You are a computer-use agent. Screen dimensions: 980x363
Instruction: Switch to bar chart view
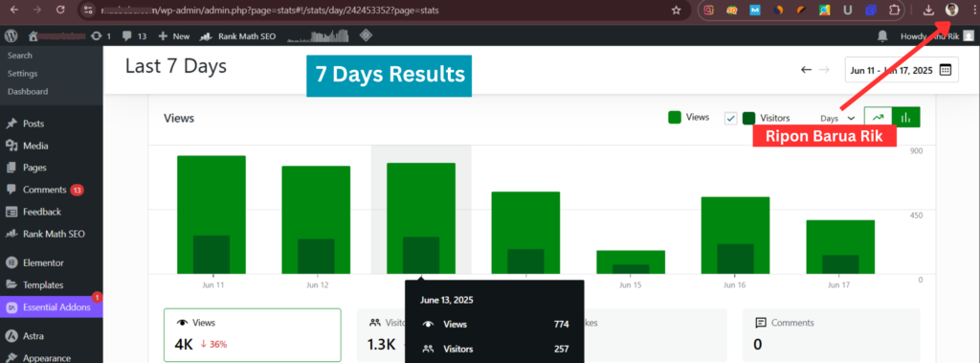pyautogui.click(x=905, y=117)
